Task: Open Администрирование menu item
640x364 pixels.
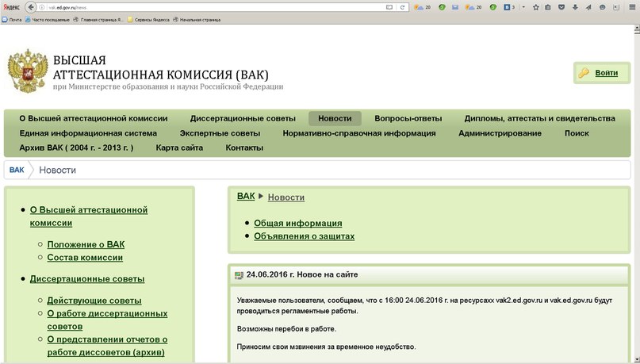Action: click(x=500, y=133)
